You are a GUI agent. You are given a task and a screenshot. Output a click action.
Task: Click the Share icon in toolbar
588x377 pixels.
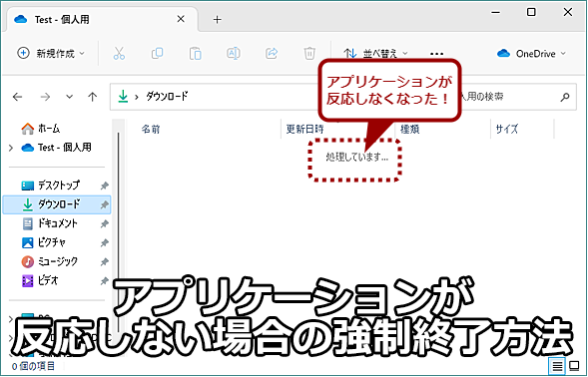tap(272, 53)
